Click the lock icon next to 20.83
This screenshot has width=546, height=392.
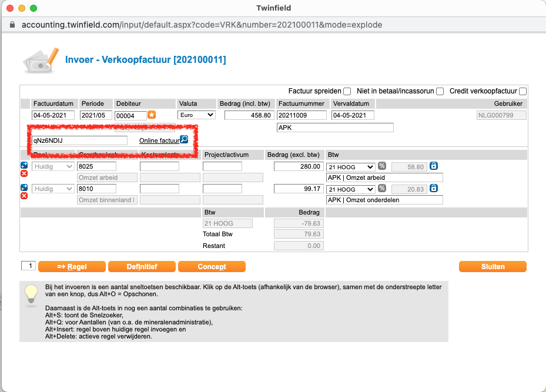tap(433, 189)
